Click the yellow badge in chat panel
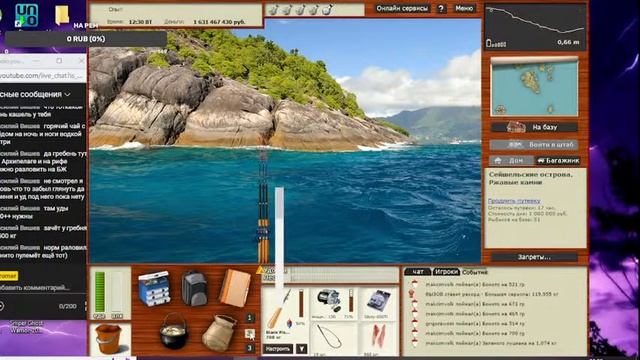640x360 pixels. [9, 276]
